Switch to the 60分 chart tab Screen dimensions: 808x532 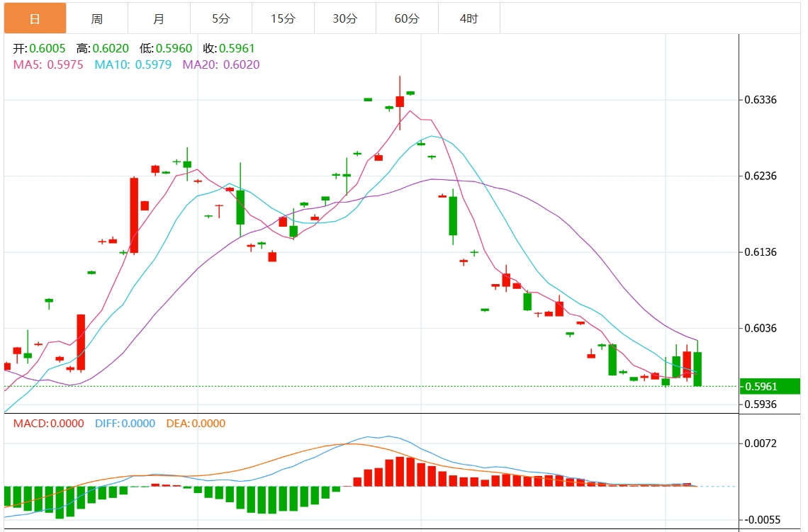click(407, 18)
